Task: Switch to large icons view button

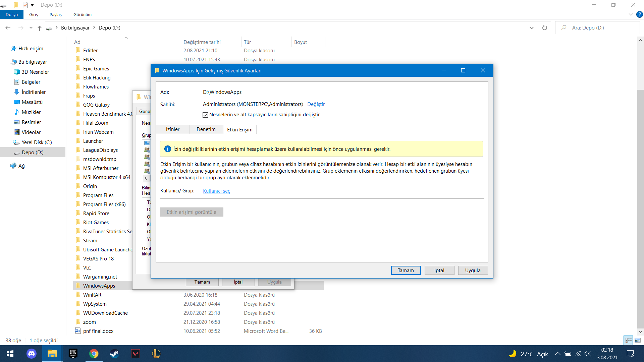Action: (638, 340)
